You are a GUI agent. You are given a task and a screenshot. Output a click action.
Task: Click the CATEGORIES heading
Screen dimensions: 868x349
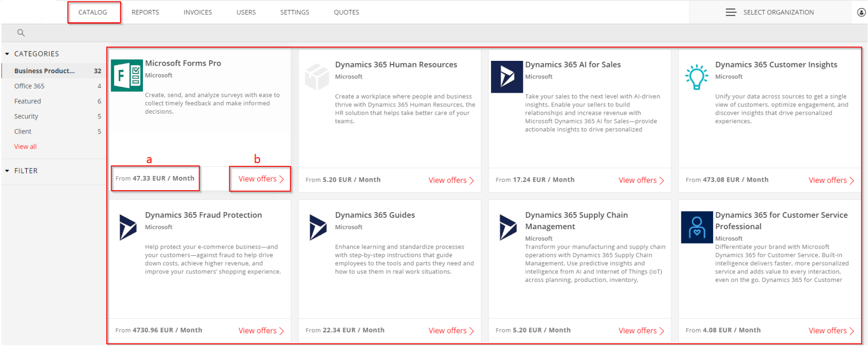[37, 54]
